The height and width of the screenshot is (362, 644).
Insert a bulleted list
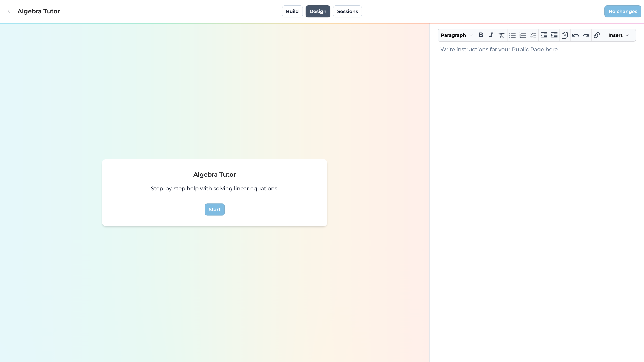[512, 35]
